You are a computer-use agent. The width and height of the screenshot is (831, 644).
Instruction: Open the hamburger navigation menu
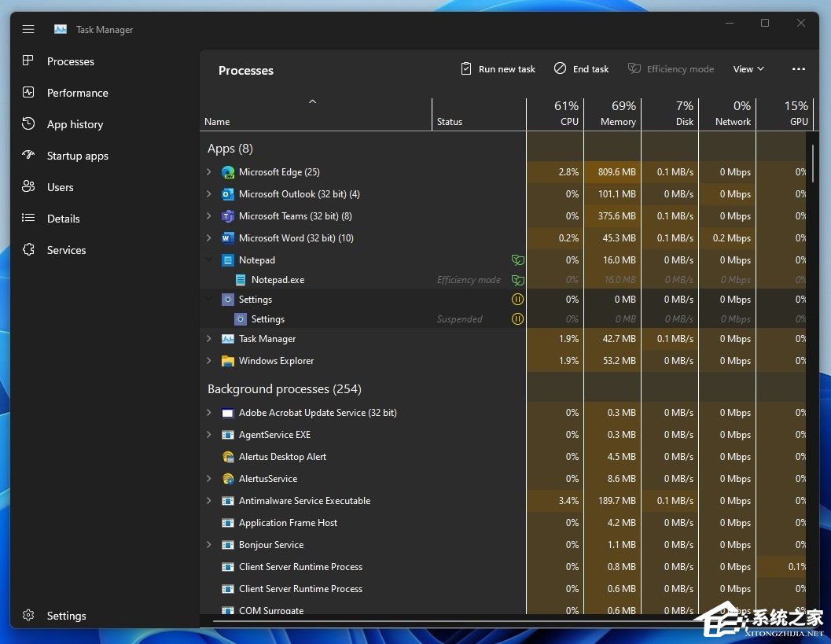click(x=28, y=29)
